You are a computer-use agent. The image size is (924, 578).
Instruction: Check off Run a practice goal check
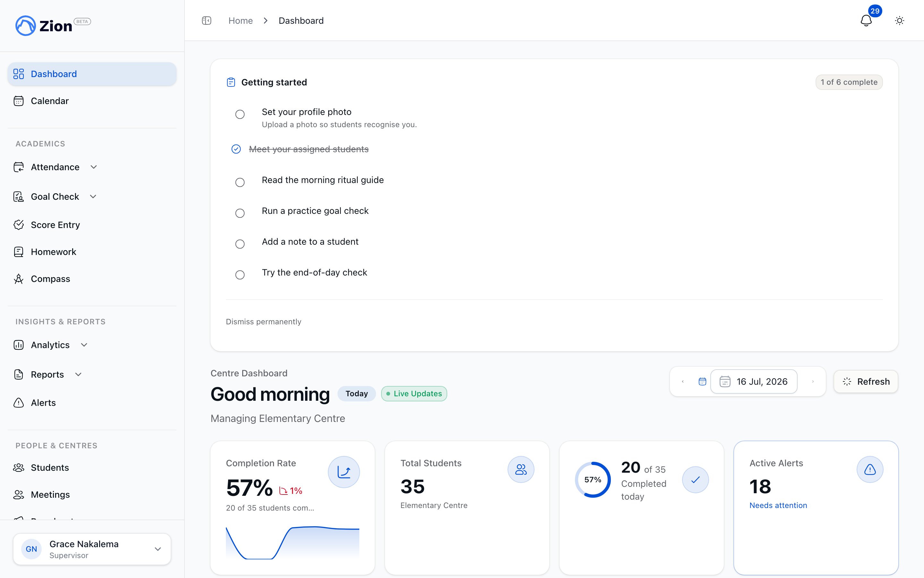coord(240,213)
